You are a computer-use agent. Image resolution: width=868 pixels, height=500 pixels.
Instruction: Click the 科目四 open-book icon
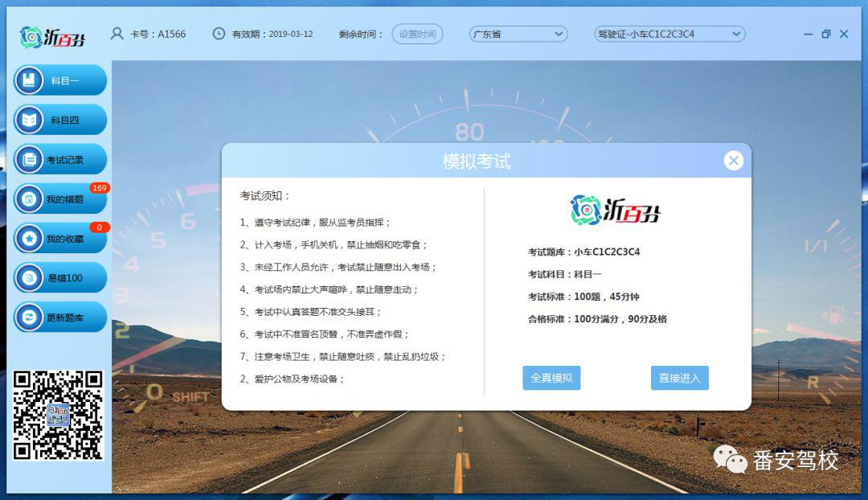[x=29, y=120]
